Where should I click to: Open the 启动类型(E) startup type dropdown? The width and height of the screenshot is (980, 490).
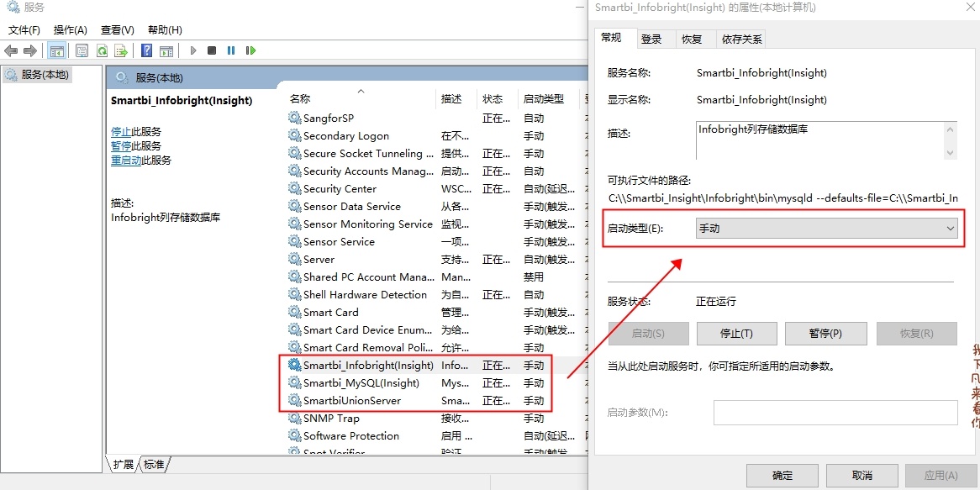click(826, 229)
